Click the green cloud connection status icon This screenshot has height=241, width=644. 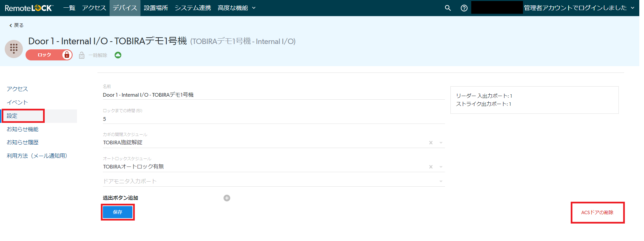coord(118,55)
